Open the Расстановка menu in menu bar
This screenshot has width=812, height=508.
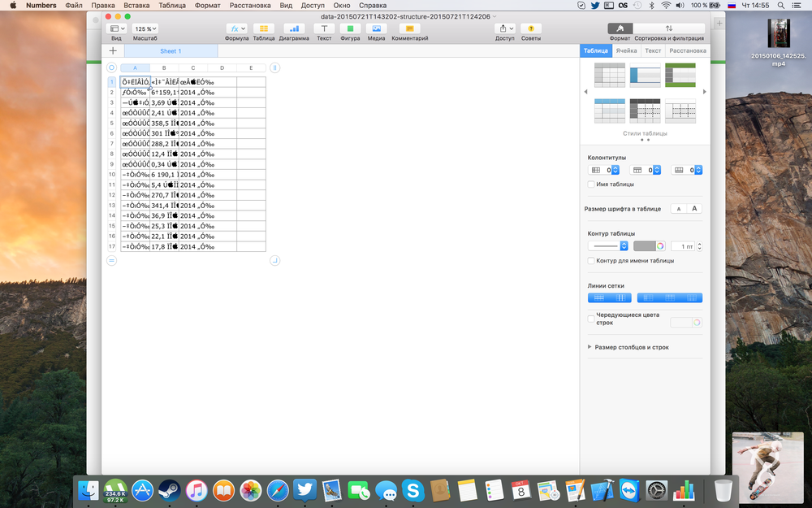250,5
